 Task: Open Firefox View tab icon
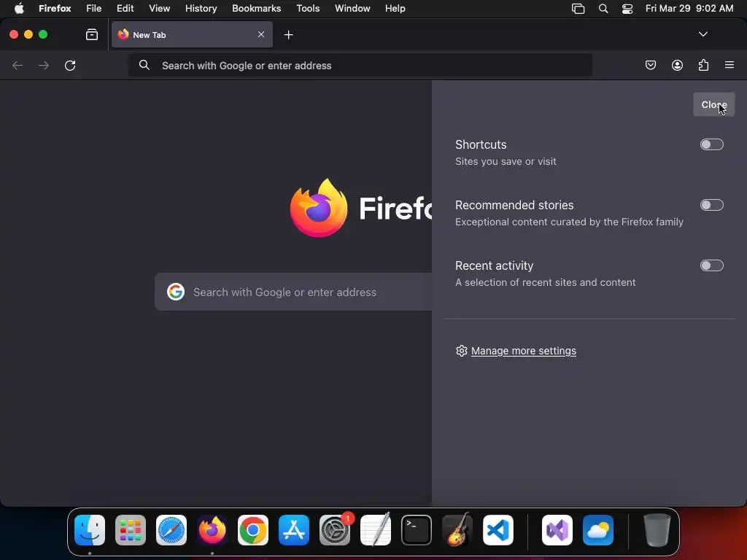pos(92,34)
